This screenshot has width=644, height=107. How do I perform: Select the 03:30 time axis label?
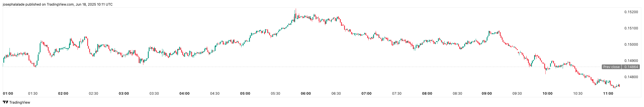pyautogui.click(x=154, y=94)
